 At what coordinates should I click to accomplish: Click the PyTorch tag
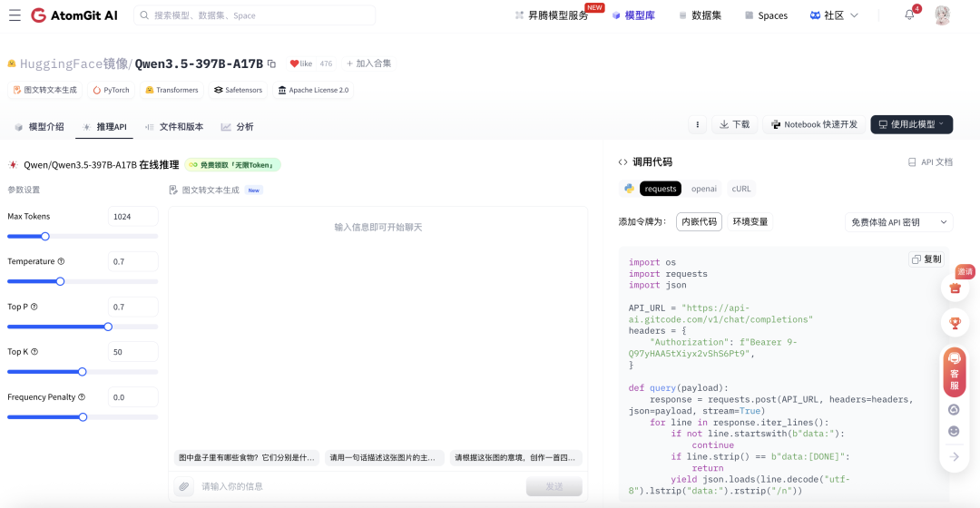coord(112,90)
